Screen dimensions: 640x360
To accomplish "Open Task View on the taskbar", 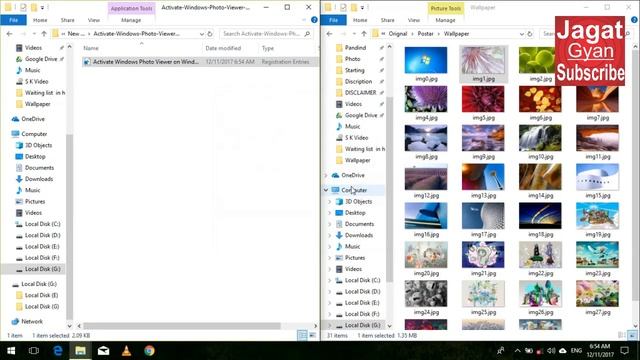I will [x=34, y=351].
